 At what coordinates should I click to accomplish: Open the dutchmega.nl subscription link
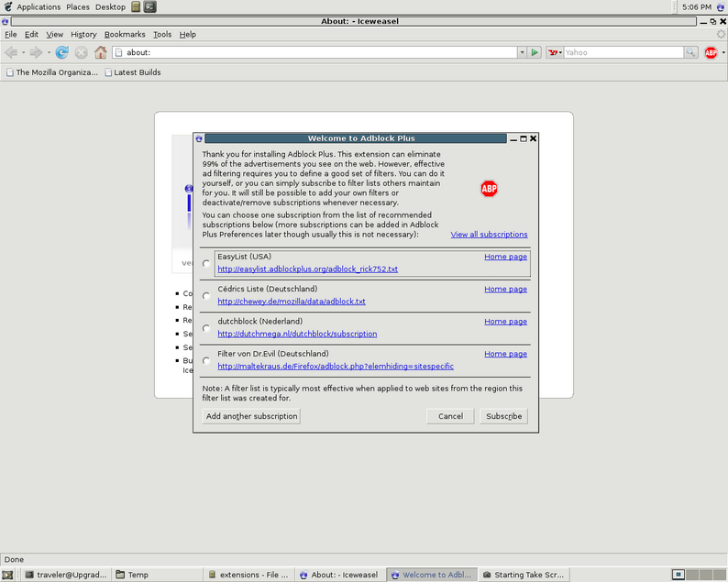(x=297, y=335)
